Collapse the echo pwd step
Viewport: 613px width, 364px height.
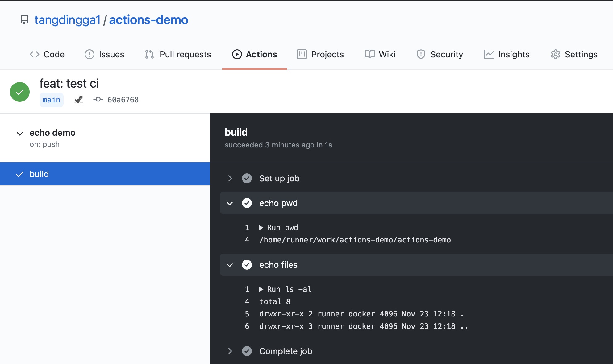[x=229, y=203]
